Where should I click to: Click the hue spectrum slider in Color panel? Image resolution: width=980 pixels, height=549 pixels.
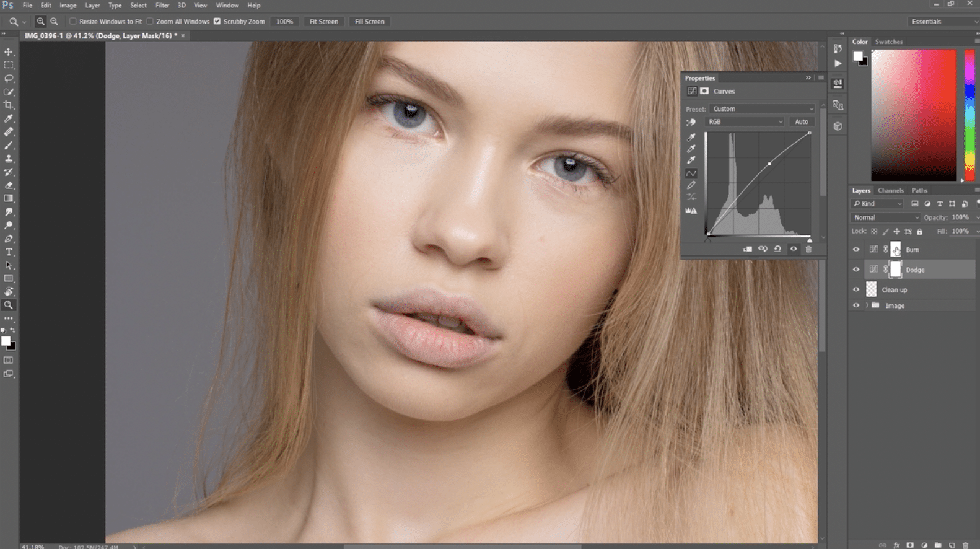pos(969,115)
